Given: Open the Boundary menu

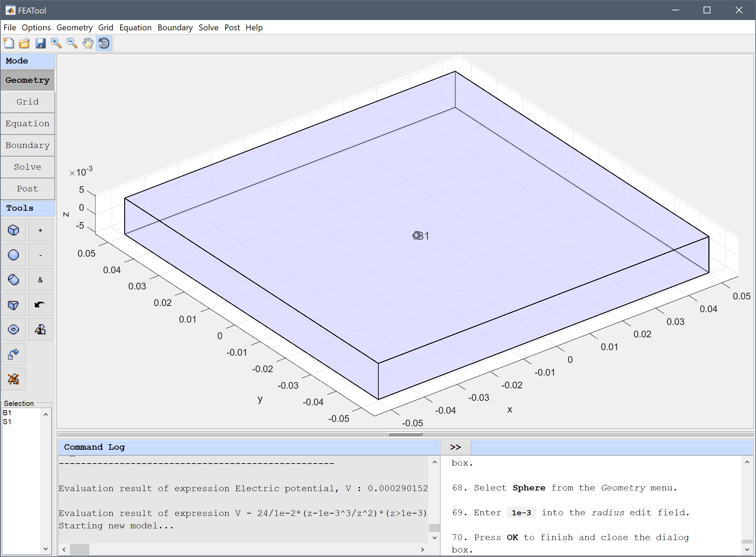Looking at the screenshot, I should tap(175, 28).
